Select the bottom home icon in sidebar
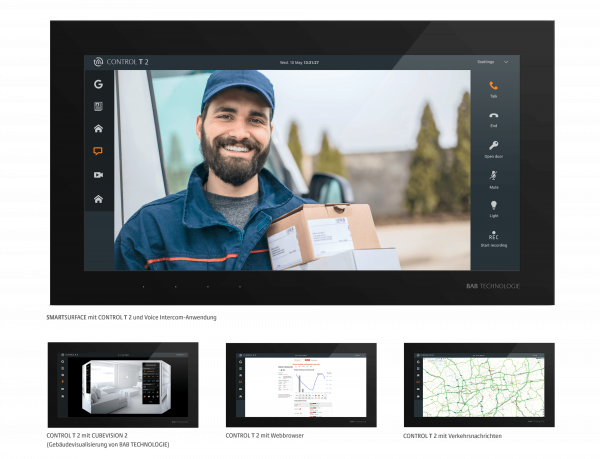 (98, 199)
